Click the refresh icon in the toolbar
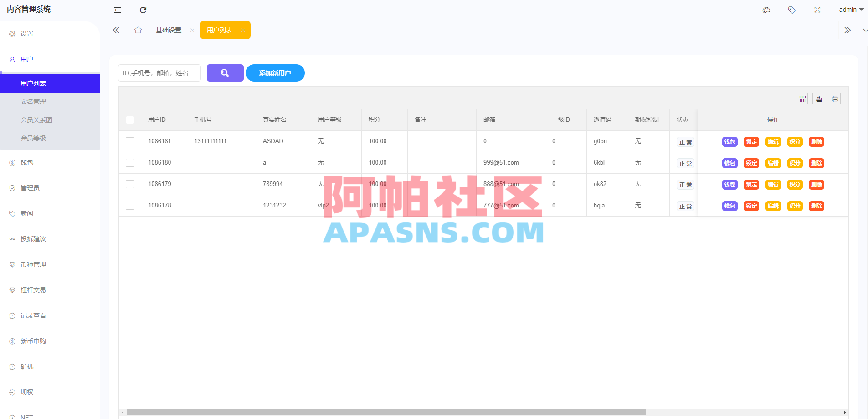The height and width of the screenshot is (419, 868). [x=143, y=10]
